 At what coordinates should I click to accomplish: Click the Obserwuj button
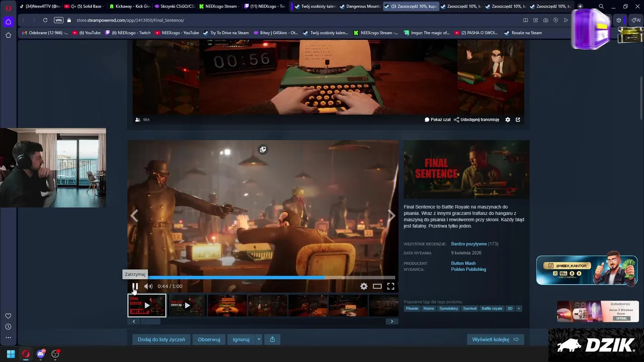(x=209, y=339)
